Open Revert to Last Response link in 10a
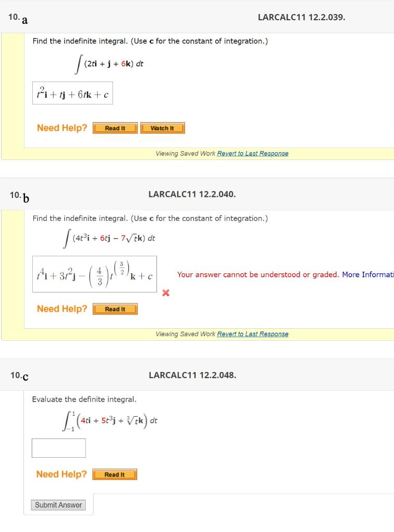The width and height of the screenshot is (394, 532). 253,153
